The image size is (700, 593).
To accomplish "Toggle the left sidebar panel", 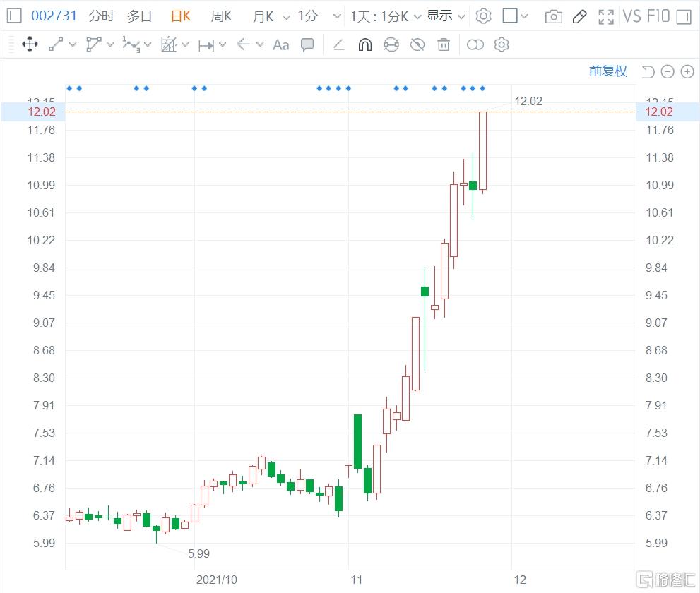I will coord(14,16).
